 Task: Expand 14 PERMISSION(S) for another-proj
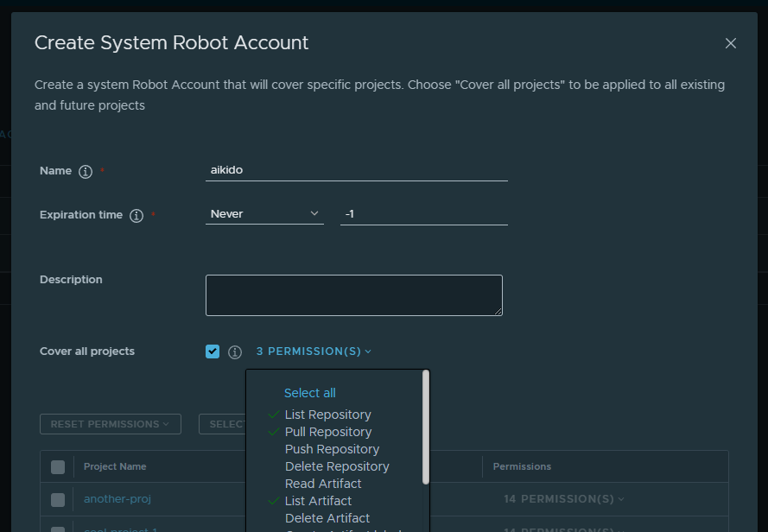pos(564,498)
